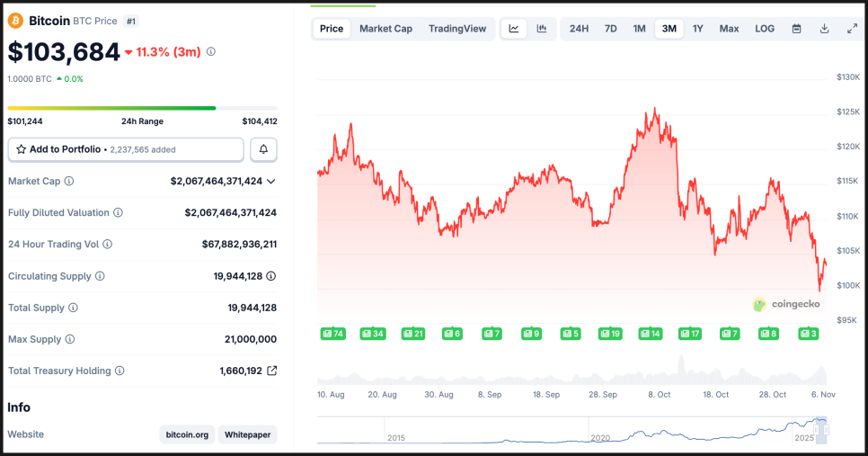Switch to line chart view icon
This screenshot has width=868, height=456.
click(x=514, y=29)
